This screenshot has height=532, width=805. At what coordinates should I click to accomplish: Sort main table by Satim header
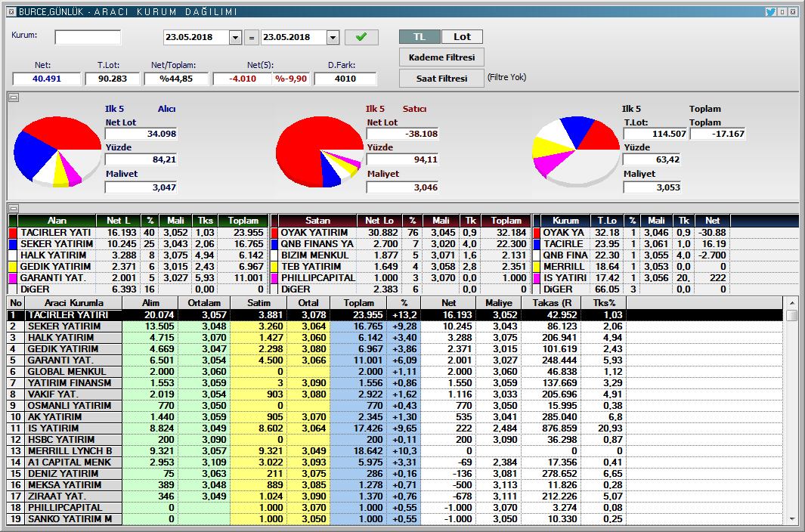point(259,303)
